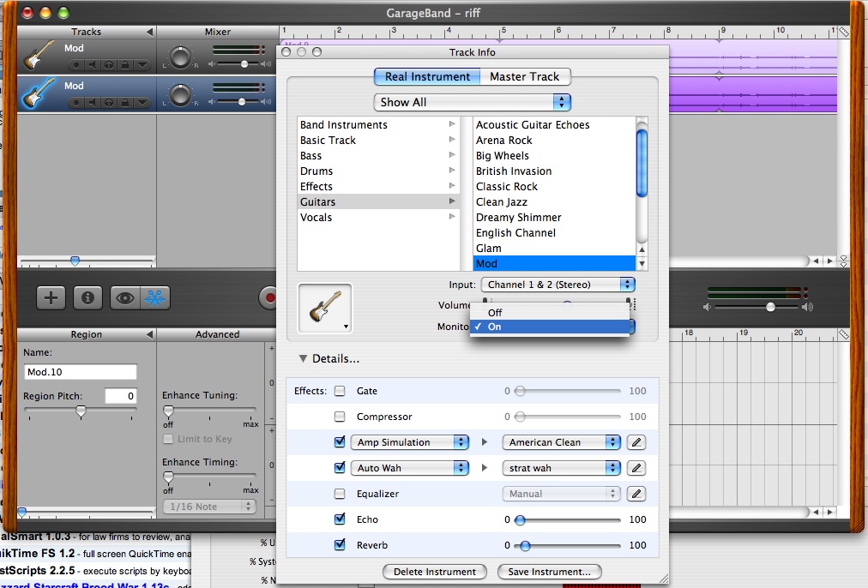Open the American Clean preset dropdown

[561, 442]
